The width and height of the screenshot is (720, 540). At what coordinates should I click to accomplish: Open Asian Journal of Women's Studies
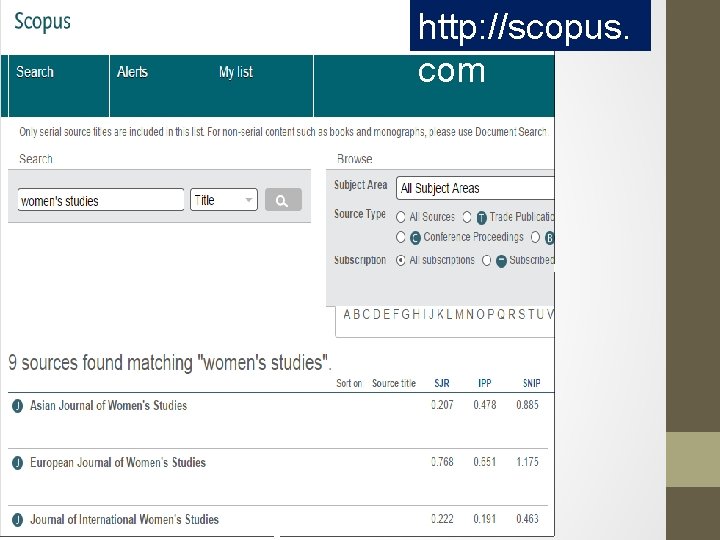pyautogui.click(x=108, y=405)
